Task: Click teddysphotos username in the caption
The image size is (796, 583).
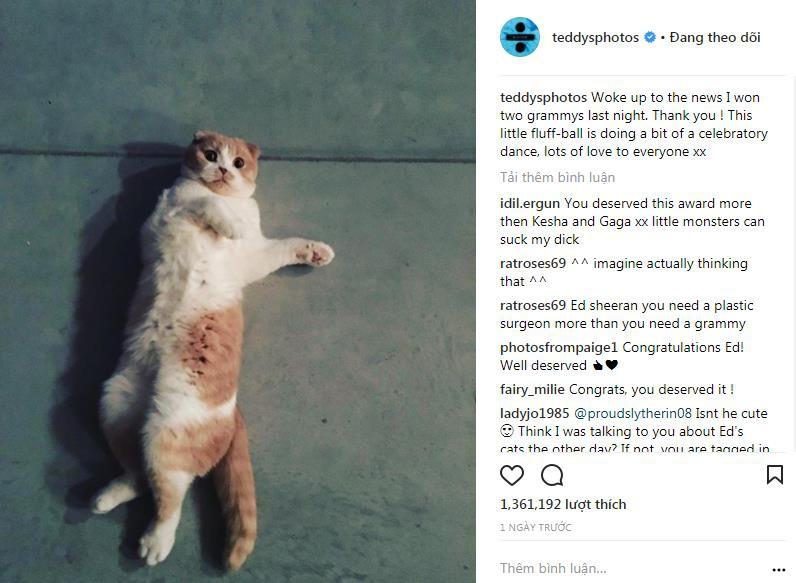Action: point(543,98)
